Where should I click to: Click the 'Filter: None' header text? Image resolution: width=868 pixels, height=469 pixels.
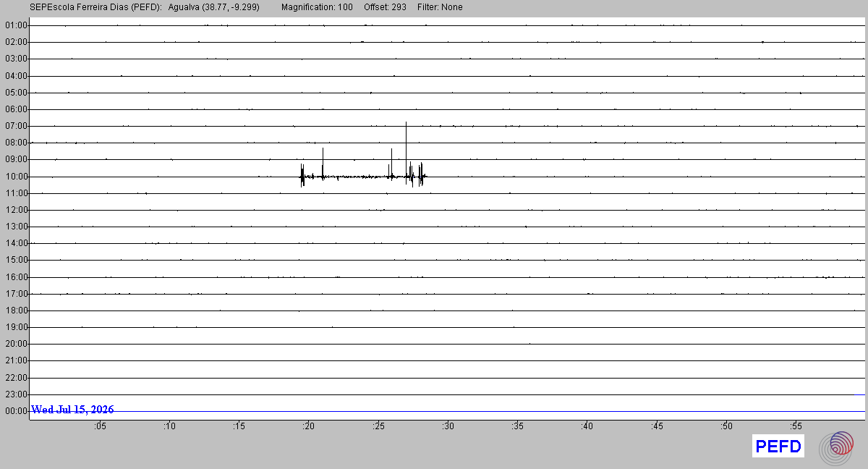440,7
